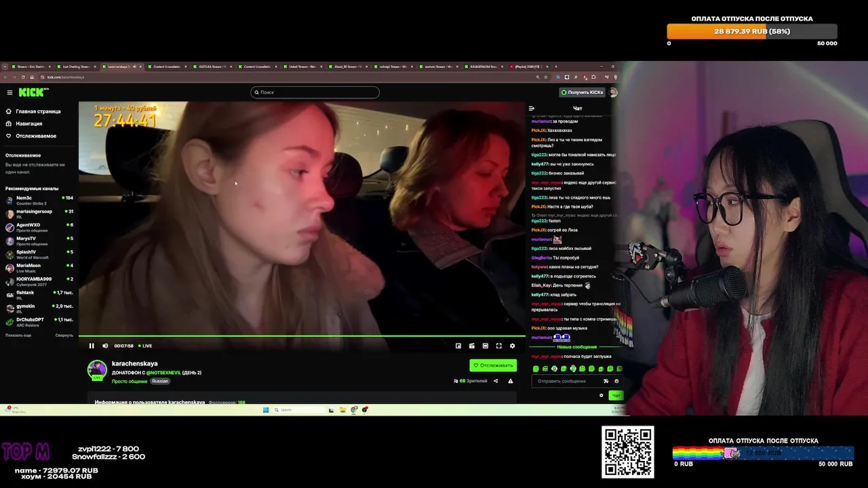Open Навигация in the sidebar
The image size is (868, 488).
tap(24, 123)
